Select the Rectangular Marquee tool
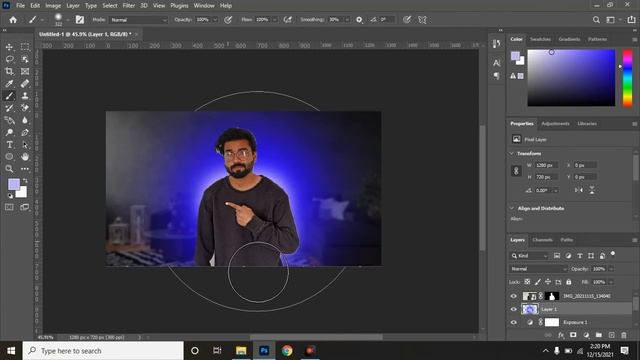Image resolution: width=640 pixels, height=360 pixels. 25,47
